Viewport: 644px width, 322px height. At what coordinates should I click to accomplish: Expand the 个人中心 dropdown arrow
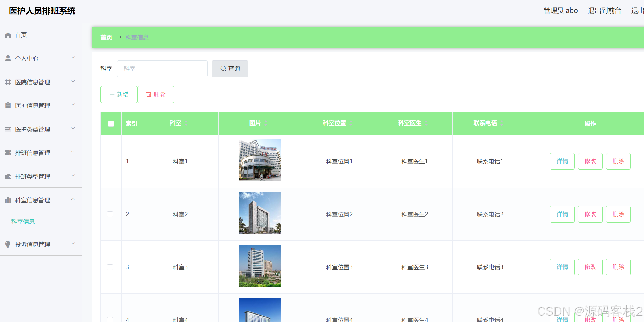pyautogui.click(x=73, y=58)
